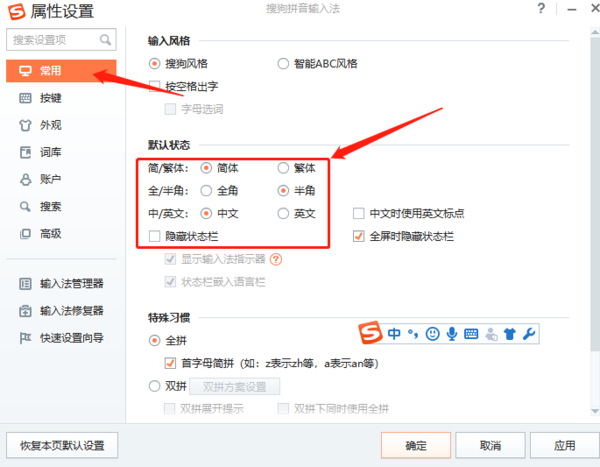
Task: Click the scrollbar down arrow
Action: tap(595, 411)
